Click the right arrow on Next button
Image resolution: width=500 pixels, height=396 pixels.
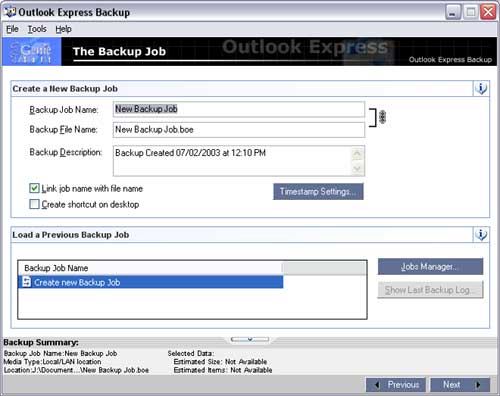coord(478,385)
